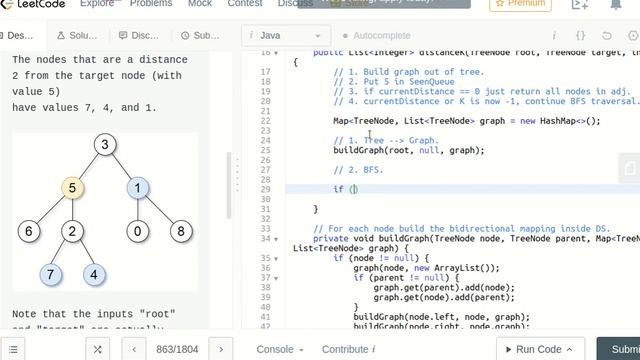Switch to the Submissions tab
The width and height of the screenshot is (640, 360).
200,36
